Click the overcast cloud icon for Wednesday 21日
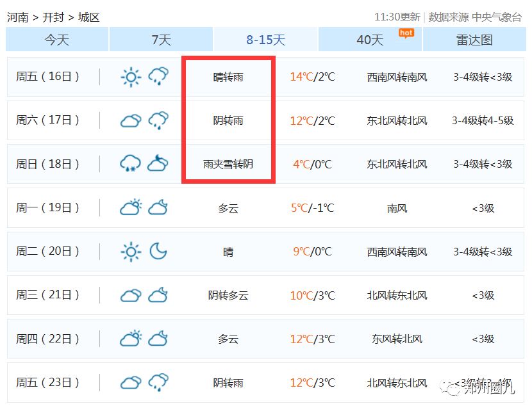The height and width of the screenshot is (411, 532). [131, 295]
